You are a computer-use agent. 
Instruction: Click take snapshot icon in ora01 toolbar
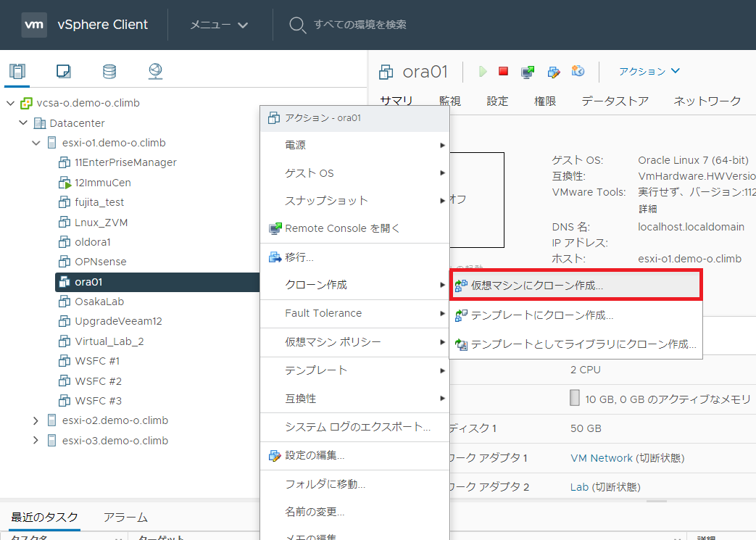tap(578, 71)
